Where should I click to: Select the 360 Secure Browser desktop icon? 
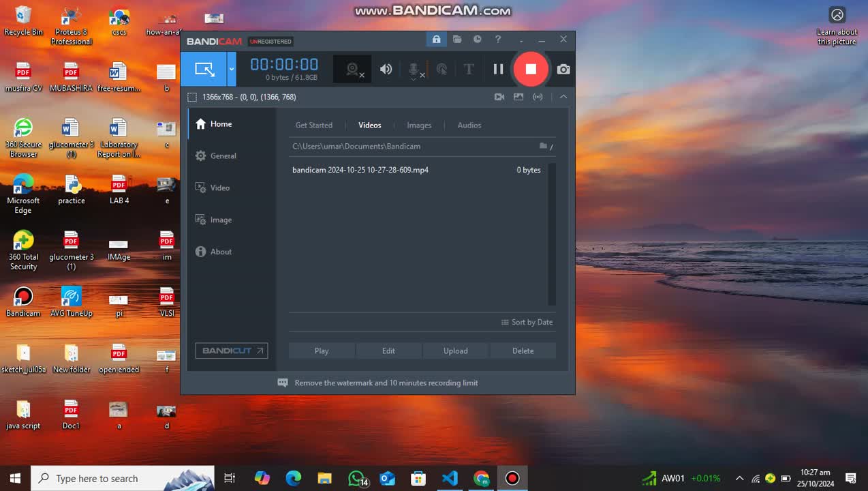click(x=24, y=138)
